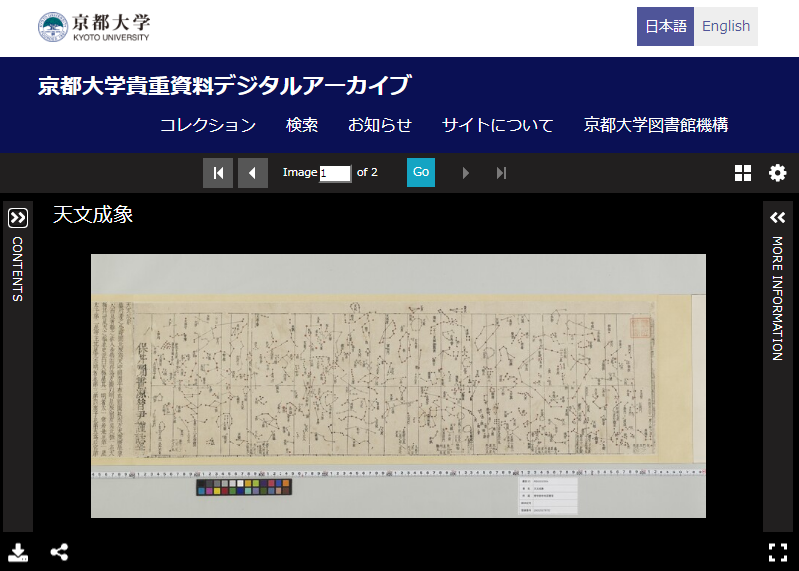The width and height of the screenshot is (799, 571).
Task: Go to the previous image
Action: point(253,173)
